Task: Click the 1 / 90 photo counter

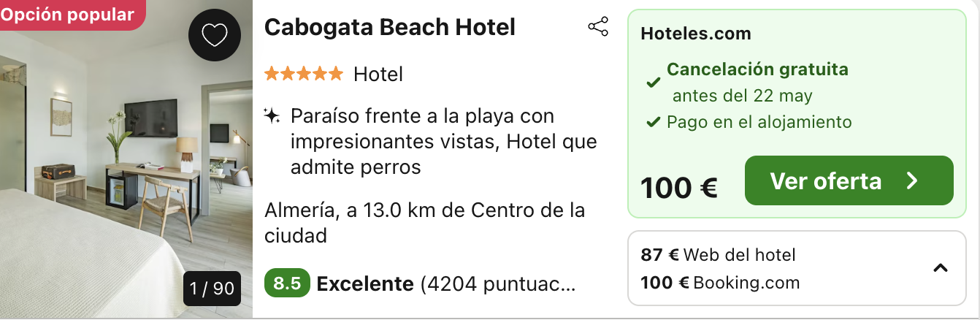Action: [213, 289]
